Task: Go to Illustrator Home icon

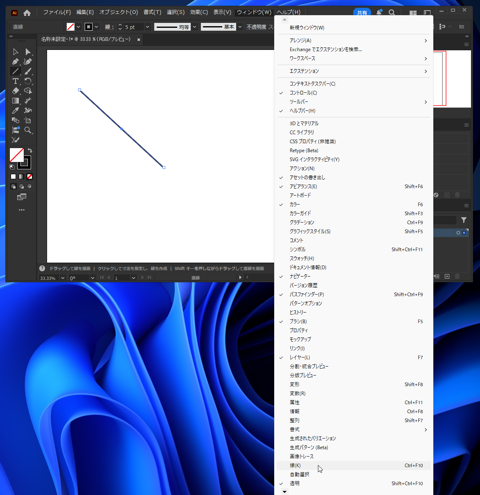Action: pos(27,13)
